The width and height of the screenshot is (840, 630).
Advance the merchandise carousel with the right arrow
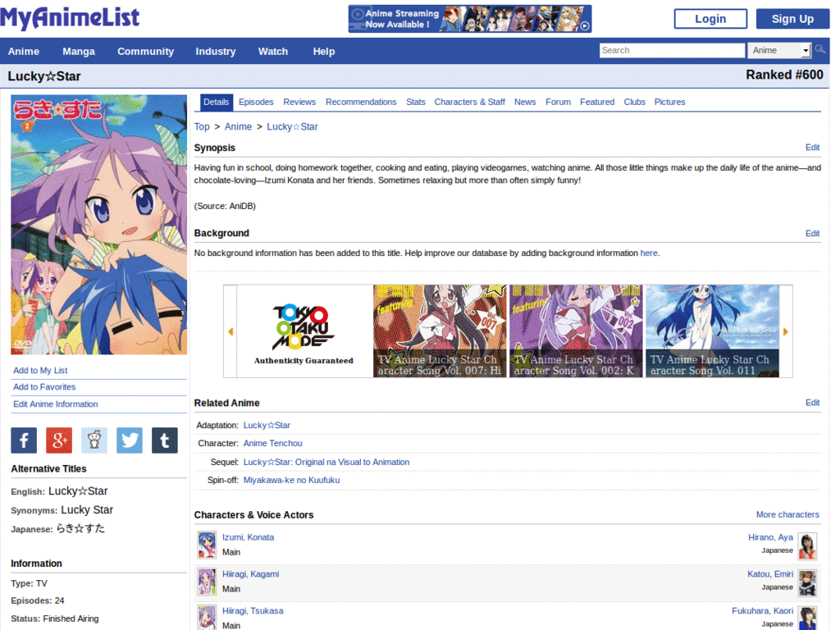[783, 331]
